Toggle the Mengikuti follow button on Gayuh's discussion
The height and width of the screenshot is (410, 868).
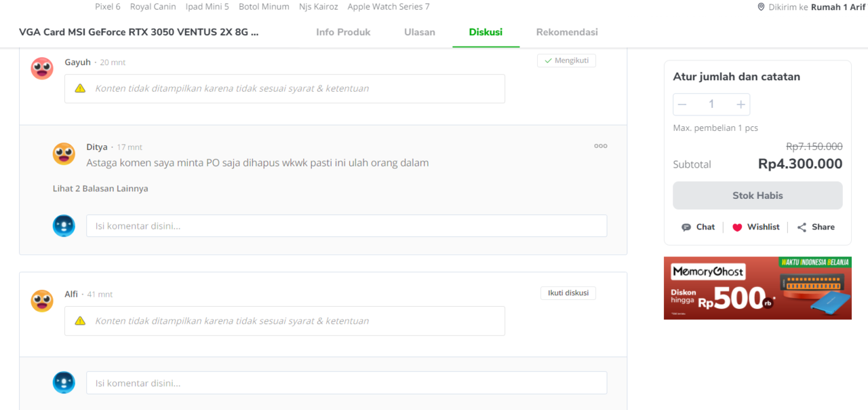point(566,61)
